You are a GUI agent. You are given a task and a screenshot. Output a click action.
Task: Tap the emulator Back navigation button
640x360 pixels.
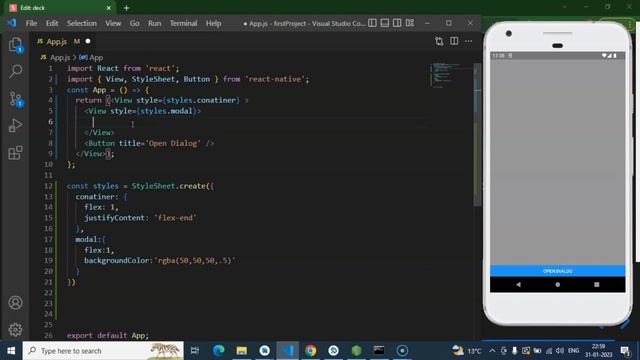click(518, 284)
